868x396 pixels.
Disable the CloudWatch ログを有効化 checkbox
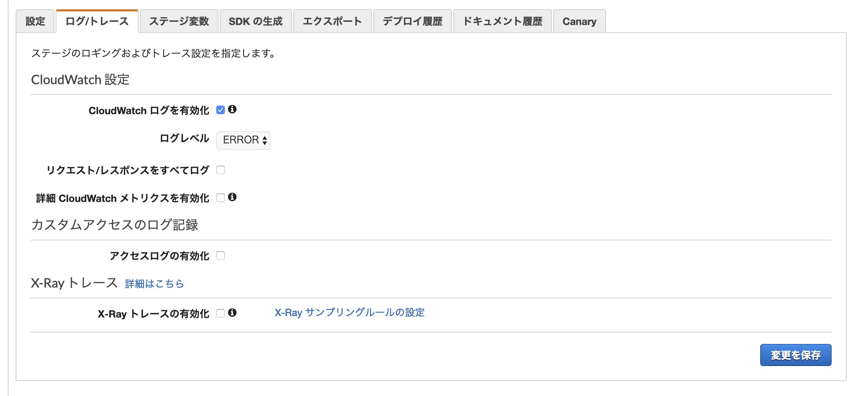(221, 110)
